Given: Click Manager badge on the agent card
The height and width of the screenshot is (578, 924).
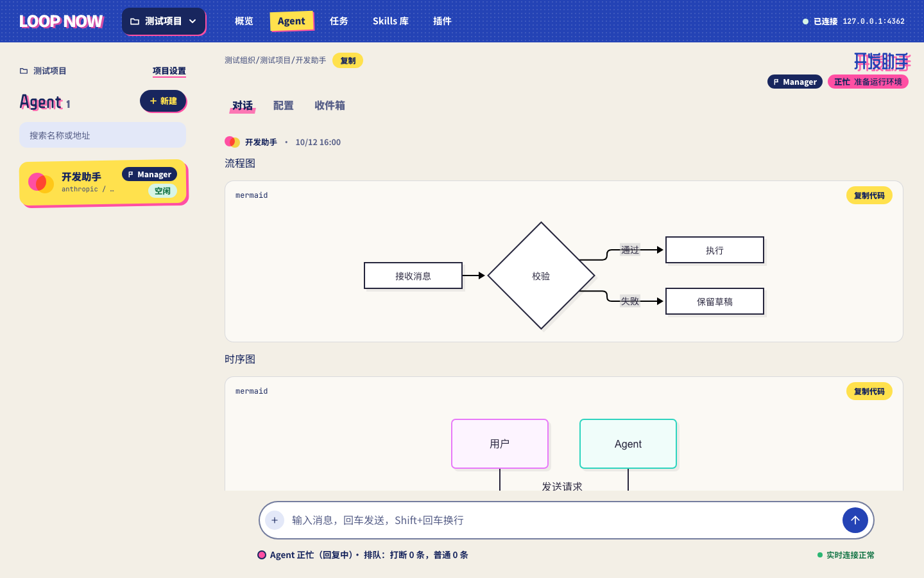Looking at the screenshot, I should coord(150,174).
